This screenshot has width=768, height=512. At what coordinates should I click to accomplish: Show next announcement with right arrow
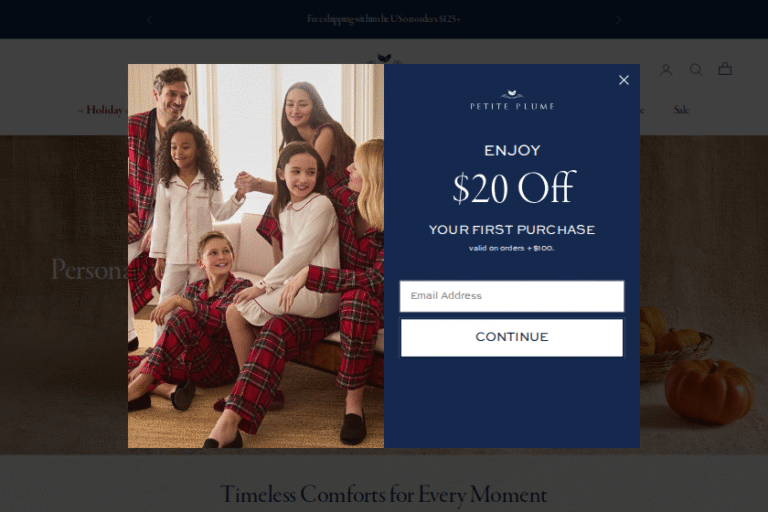point(618,20)
